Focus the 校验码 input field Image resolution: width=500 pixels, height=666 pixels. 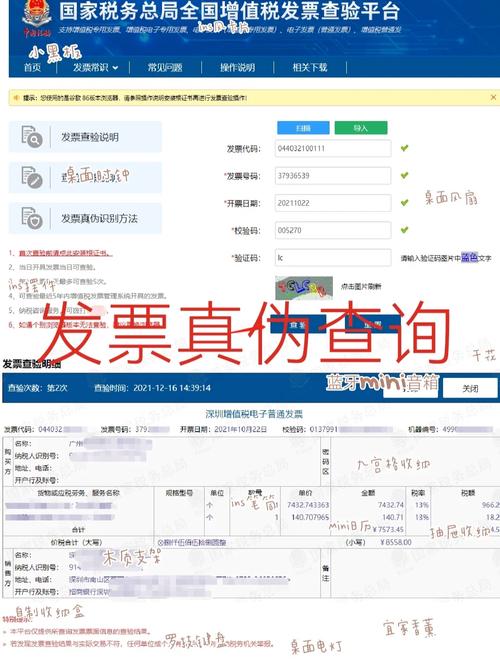point(333,230)
